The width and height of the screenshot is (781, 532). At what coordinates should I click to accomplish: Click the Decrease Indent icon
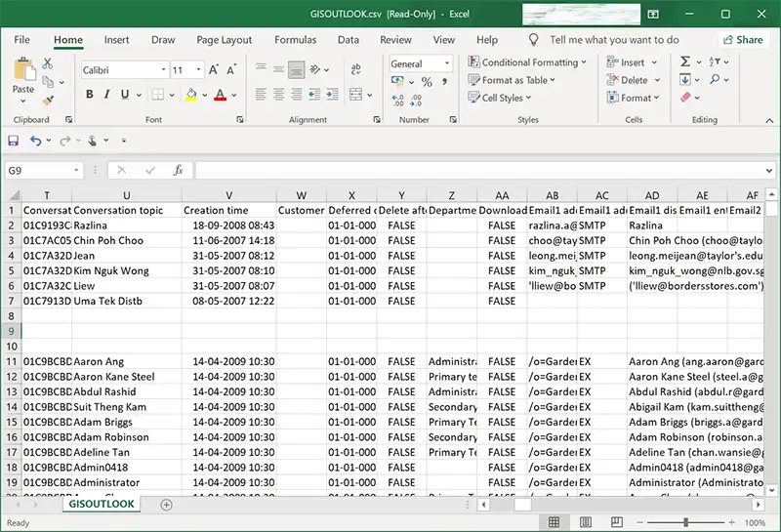314,94
